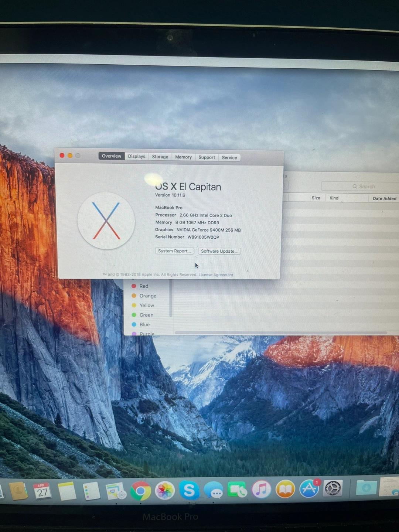Open Google Chrome from the dock
This screenshot has height=532, width=399.
(x=140, y=491)
